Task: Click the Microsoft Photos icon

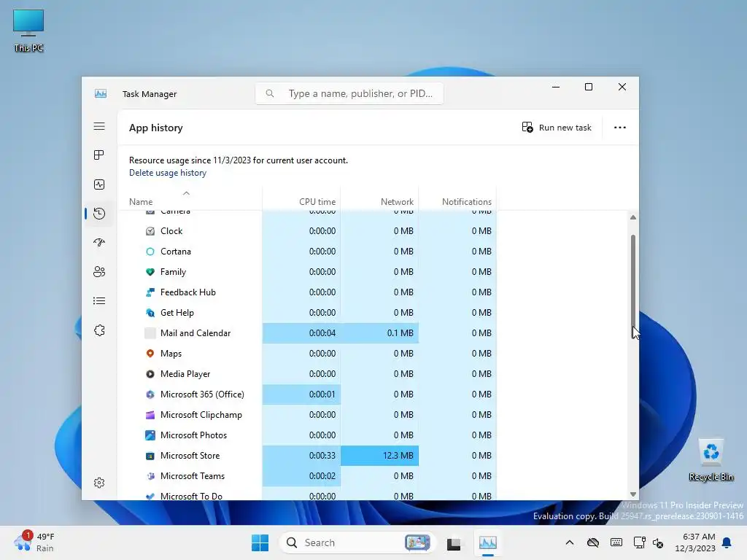Action: tap(150, 435)
